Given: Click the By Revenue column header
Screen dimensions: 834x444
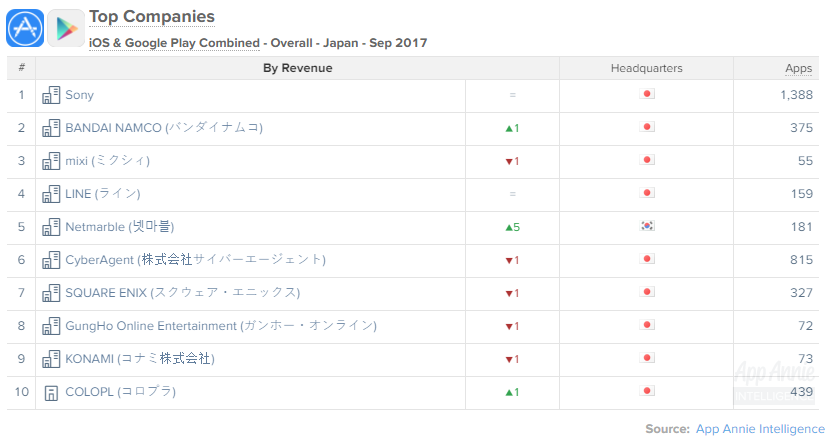Looking at the screenshot, I should [297, 69].
